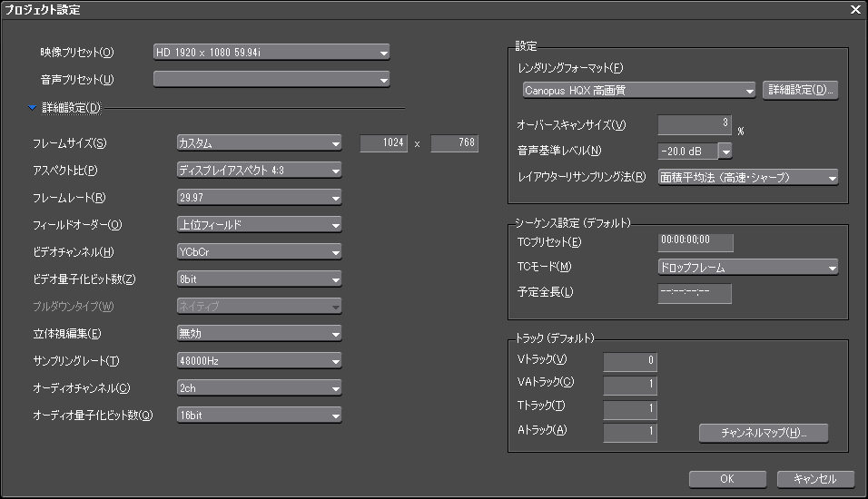The height and width of the screenshot is (499, 868).
Task: Click the 詳細設定(D)... button beside render format
Action: click(801, 90)
